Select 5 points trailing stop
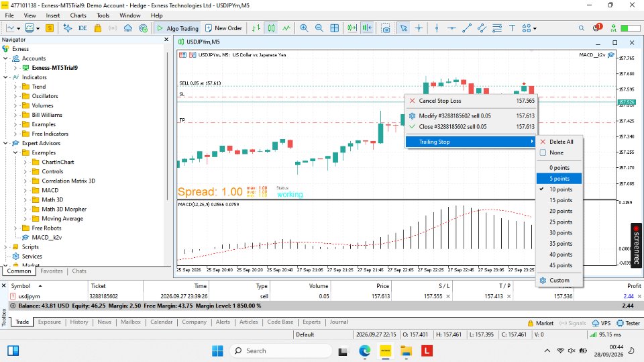The image size is (644, 362). click(559, 179)
